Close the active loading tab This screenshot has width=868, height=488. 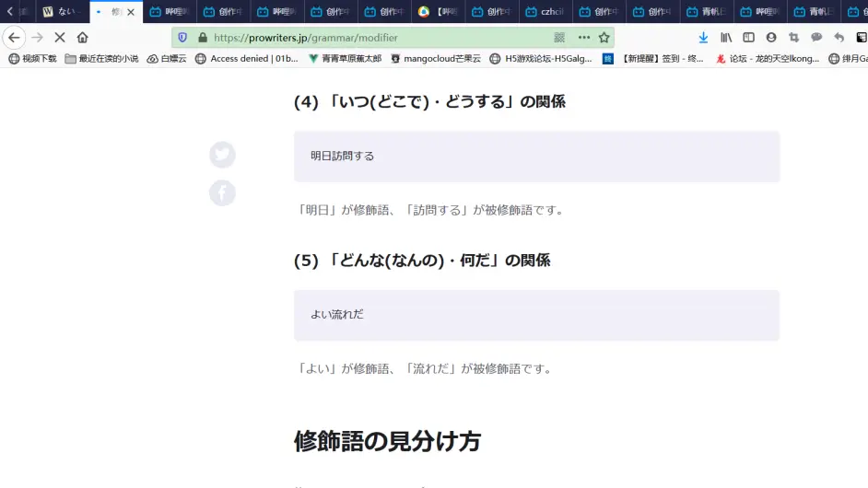(x=131, y=12)
